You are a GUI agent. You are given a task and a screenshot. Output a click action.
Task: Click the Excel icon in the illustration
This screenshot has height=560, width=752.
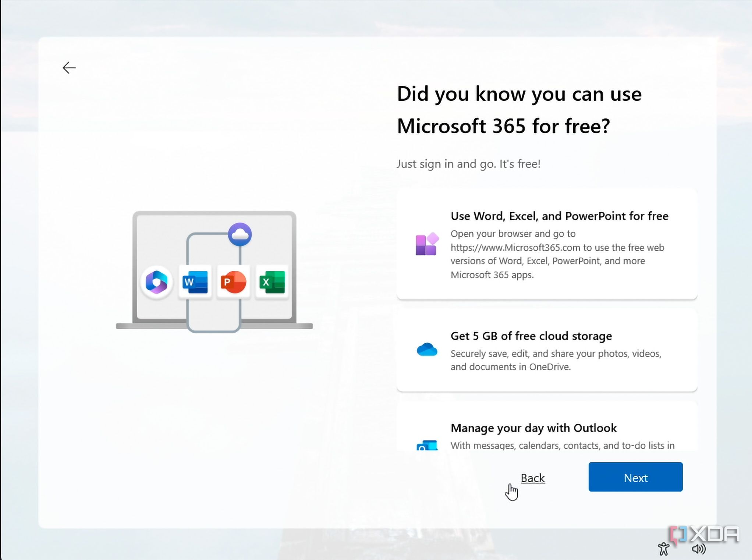[x=272, y=282]
